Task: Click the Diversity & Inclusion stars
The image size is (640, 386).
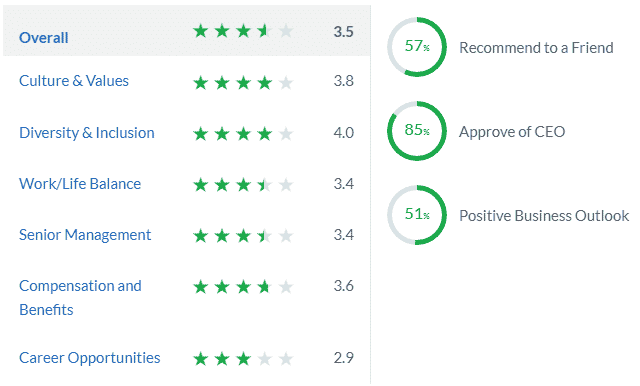Action: (243, 134)
